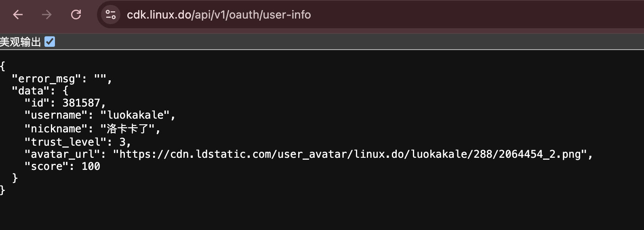
Task: Click the address bar URL text
Action: (x=219, y=15)
